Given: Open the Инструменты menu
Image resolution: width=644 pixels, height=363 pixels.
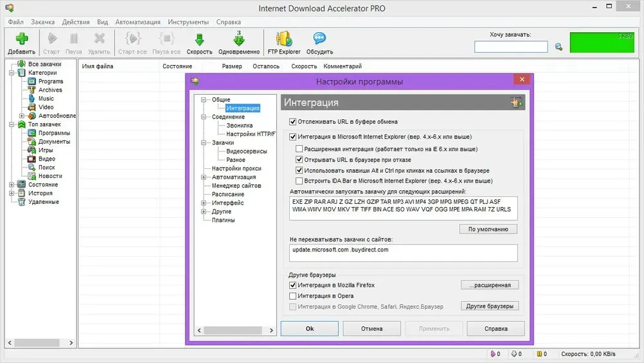Looking at the screenshot, I should click(x=188, y=22).
